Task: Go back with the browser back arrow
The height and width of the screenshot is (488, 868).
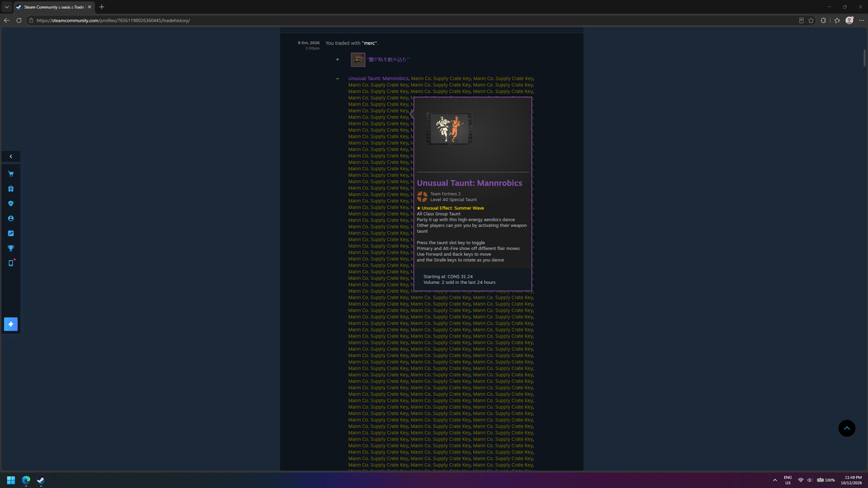Action: (x=7, y=20)
